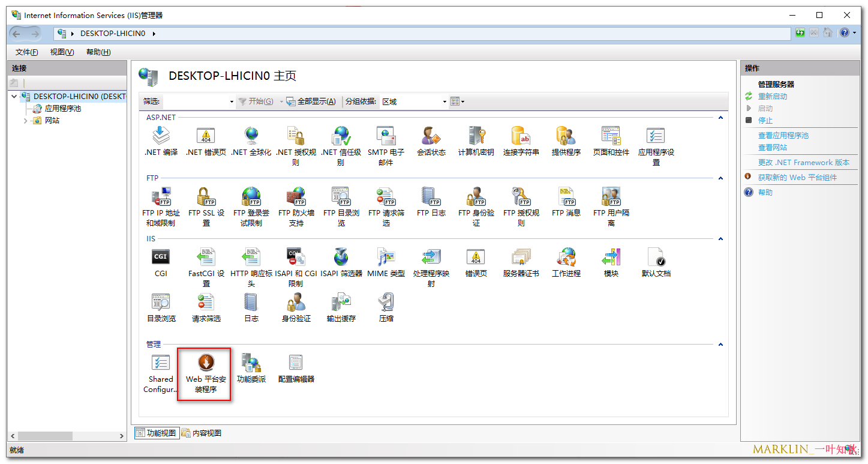Open the SMTP 电子邮件 icon

pos(386,136)
